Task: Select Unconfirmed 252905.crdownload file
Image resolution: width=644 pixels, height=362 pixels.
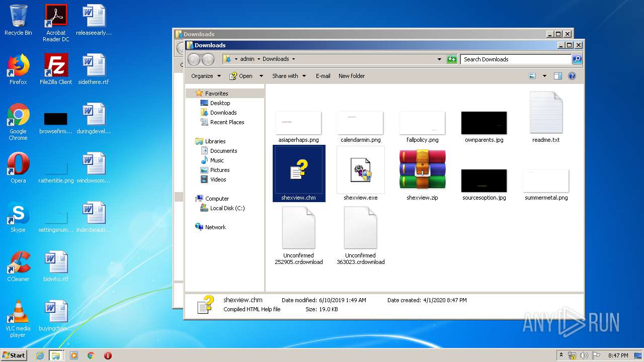Action: pos(299,235)
